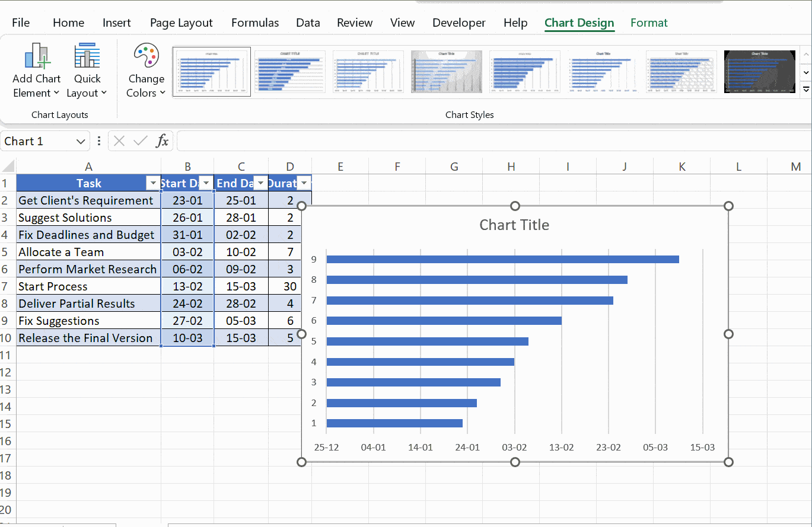
Task: Select cell 'Fix Suggestions'
Action: point(88,321)
